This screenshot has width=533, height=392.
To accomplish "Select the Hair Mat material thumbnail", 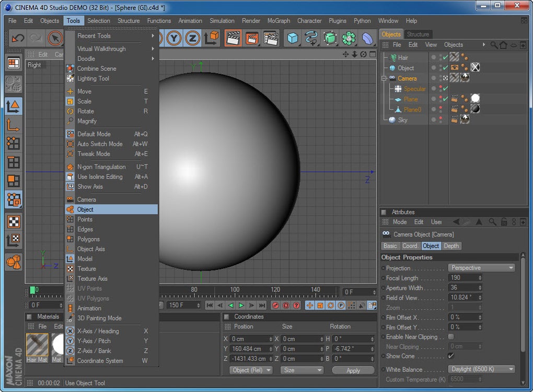I will tap(37, 346).
